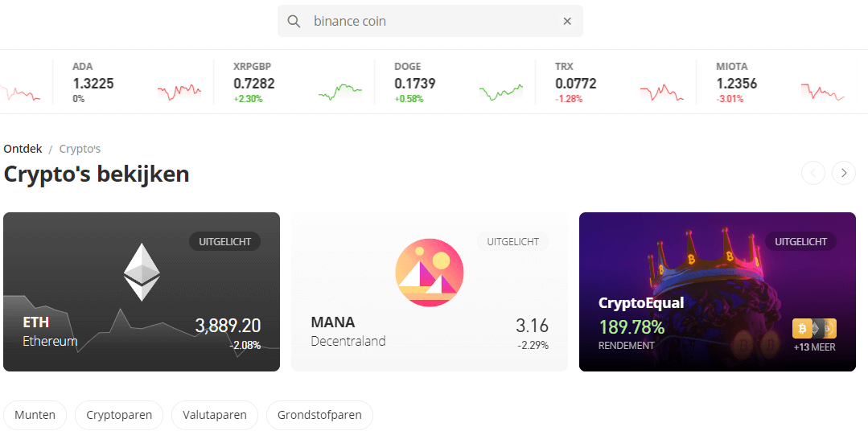Focus the 'binance coin' search field
The height and width of the screenshot is (435, 868).
point(430,21)
